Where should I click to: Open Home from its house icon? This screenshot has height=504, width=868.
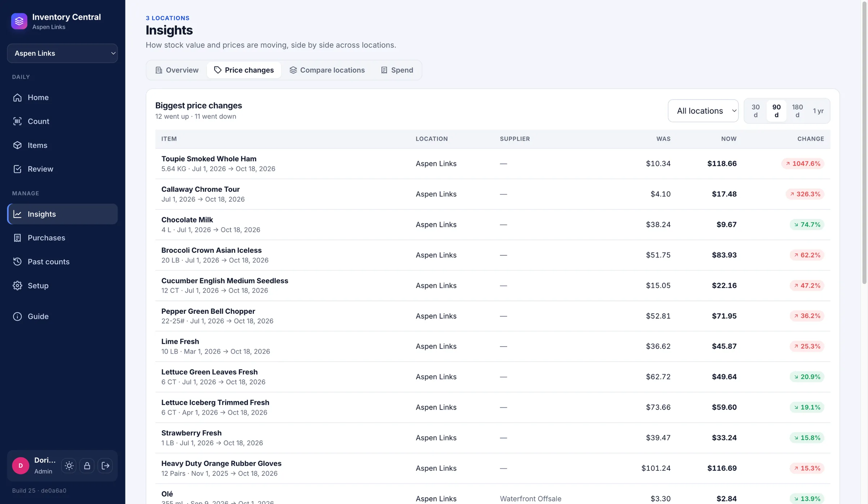click(17, 97)
